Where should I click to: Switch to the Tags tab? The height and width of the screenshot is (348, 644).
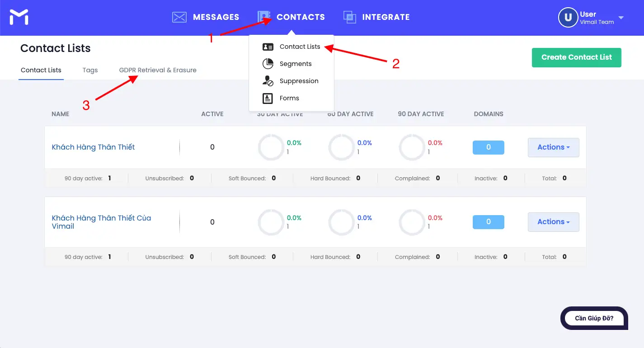[x=90, y=70]
